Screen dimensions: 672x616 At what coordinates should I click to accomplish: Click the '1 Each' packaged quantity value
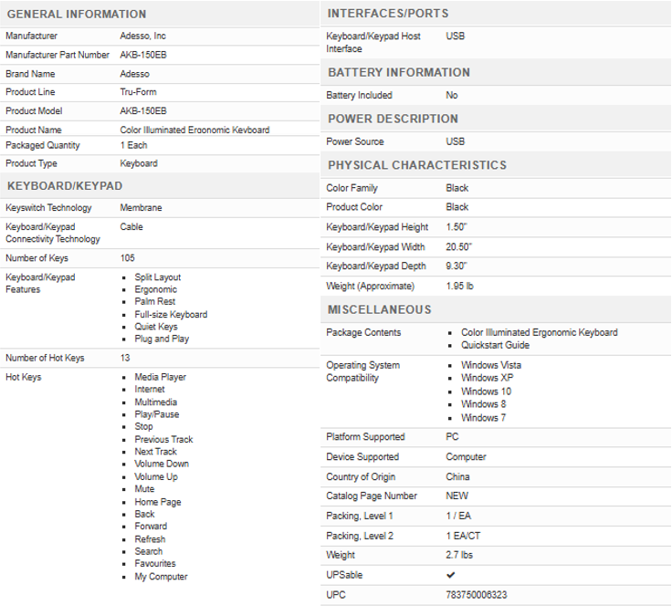(133, 145)
